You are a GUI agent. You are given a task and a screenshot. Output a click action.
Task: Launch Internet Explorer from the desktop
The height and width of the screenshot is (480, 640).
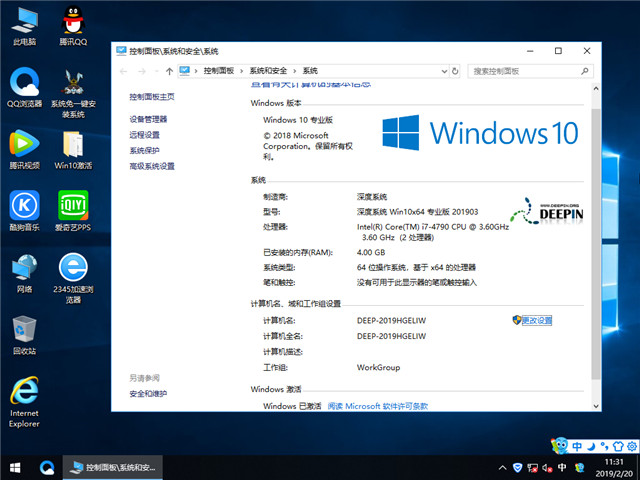point(24,402)
